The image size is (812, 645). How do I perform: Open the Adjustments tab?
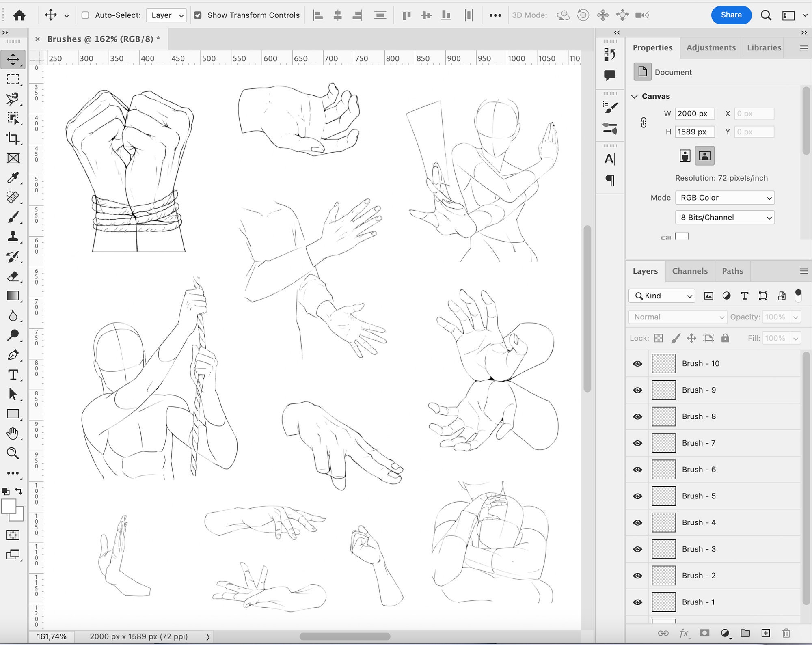[710, 47]
